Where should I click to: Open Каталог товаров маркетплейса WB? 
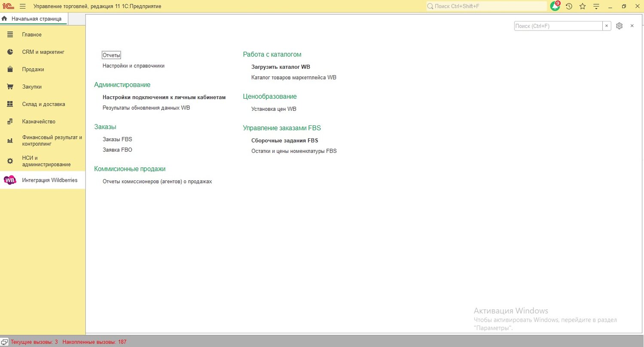(x=294, y=78)
